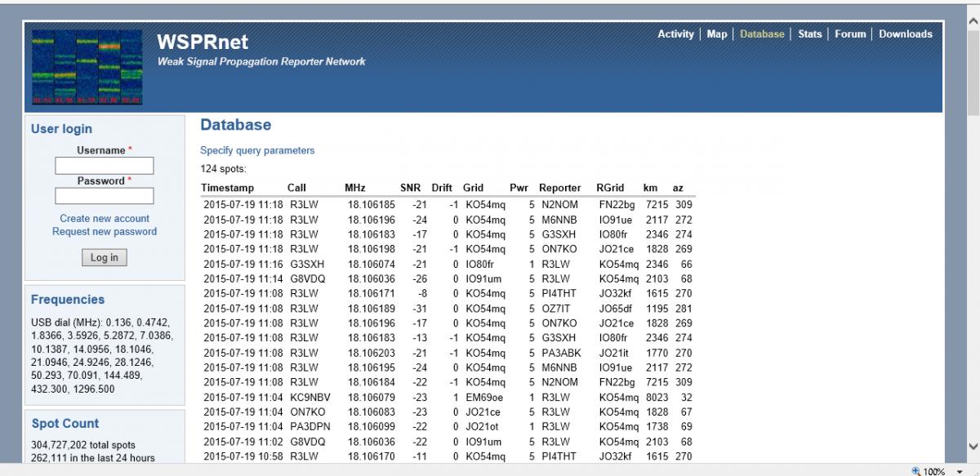Click the scrollbar down arrow
980x476 pixels.
coord(972,446)
